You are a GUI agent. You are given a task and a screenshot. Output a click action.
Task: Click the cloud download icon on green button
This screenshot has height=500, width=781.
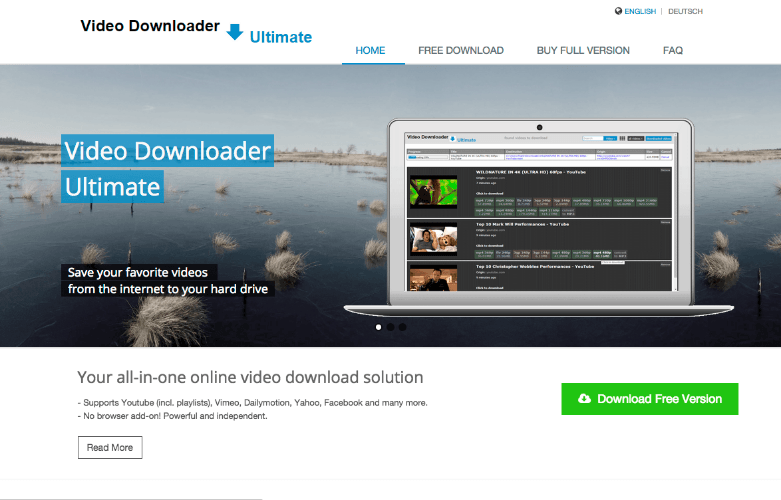584,398
